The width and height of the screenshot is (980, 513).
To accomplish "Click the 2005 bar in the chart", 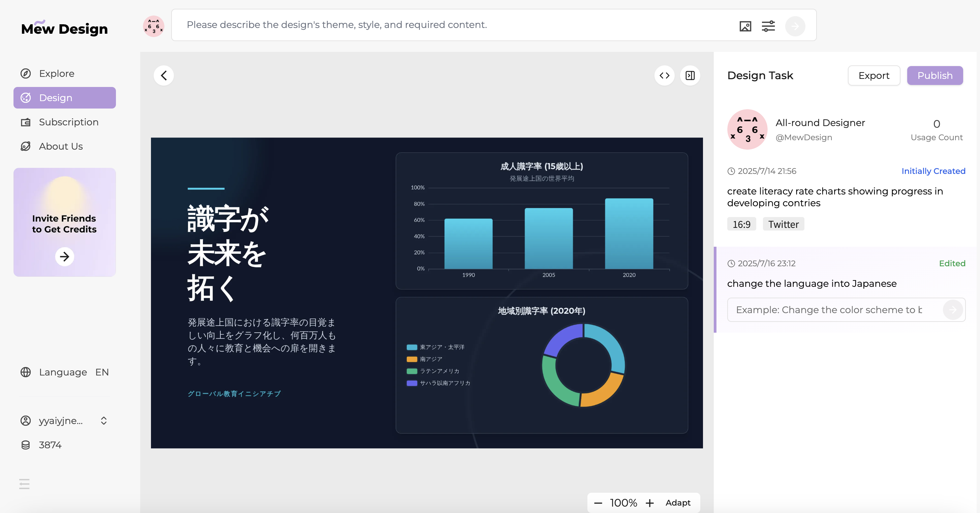I will [x=549, y=238].
